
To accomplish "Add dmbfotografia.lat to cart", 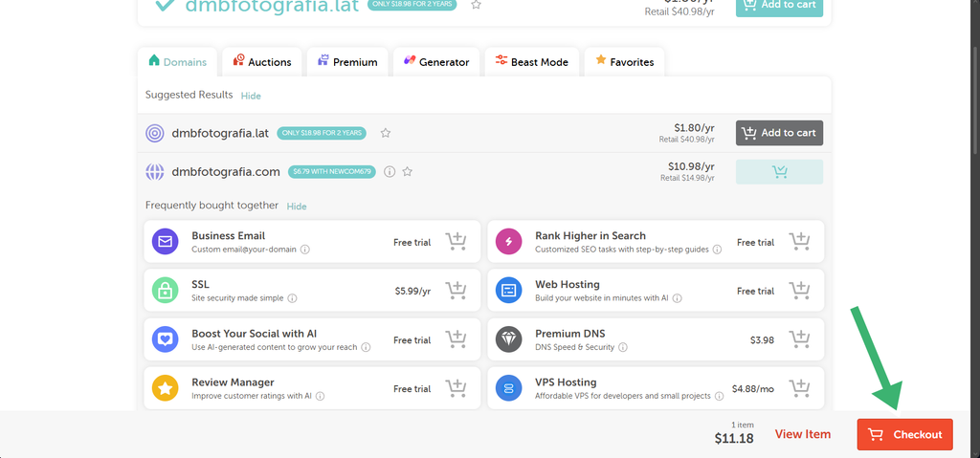I will [779, 133].
